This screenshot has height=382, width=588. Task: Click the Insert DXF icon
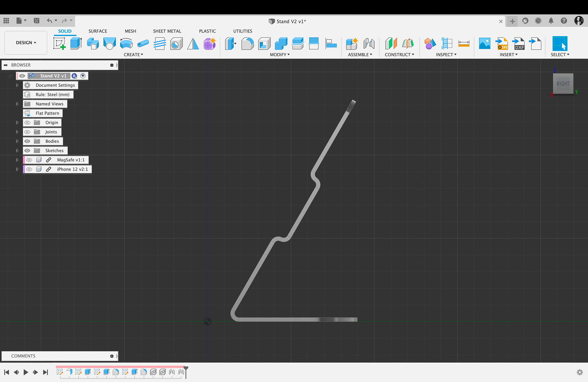[x=518, y=43]
